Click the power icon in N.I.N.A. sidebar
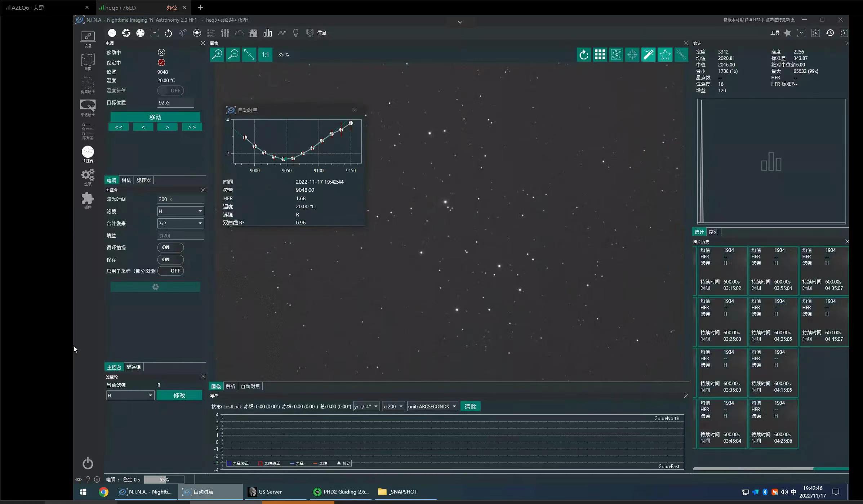Image resolution: width=863 pixels, height=504 pixels. pos(88,463)
